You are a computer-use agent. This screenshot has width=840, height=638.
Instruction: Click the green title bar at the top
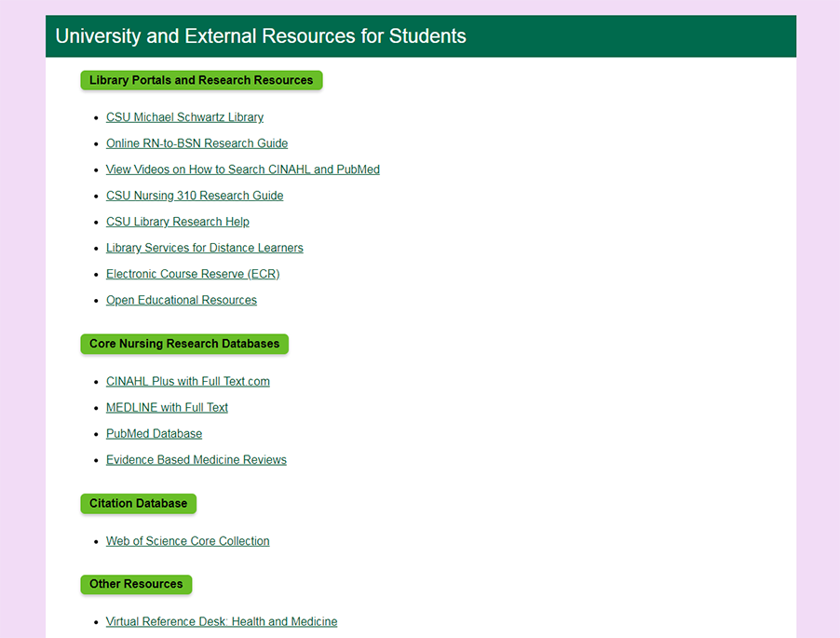coord(420,36)
